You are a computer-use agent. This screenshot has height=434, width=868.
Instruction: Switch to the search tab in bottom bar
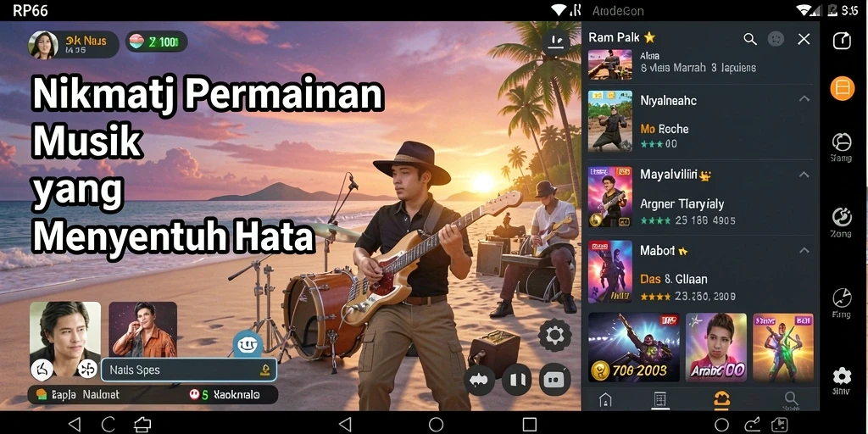click(791, 400)
